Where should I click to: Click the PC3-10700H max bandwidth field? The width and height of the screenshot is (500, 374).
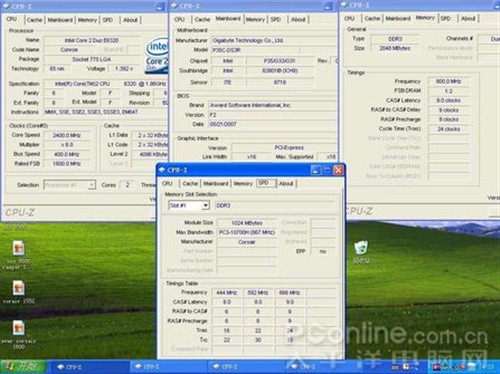(x=247, y=232)
